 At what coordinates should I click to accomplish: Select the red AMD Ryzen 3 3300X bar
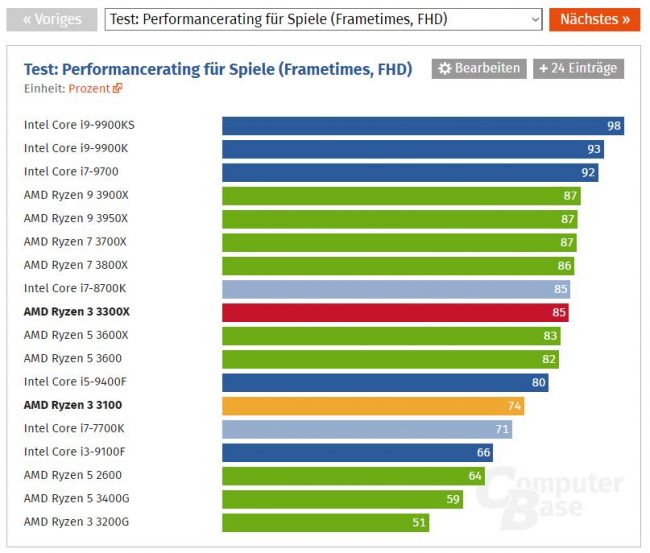(395, 313)
